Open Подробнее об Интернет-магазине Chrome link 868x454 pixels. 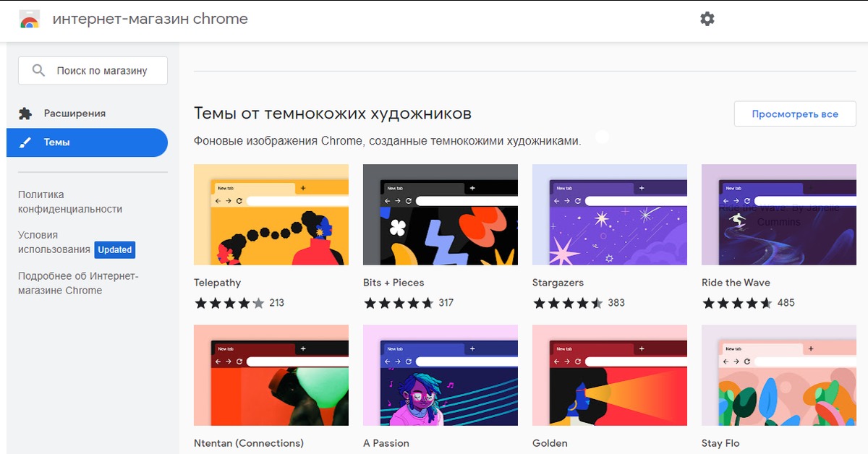click(x=78, y=283)
